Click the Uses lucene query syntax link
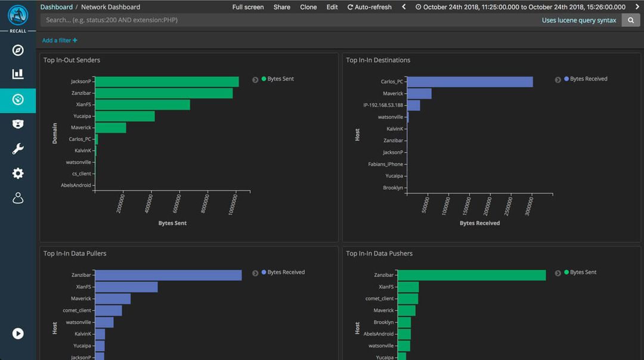This screenshot has height=360, width=644. tap(578, 20)
